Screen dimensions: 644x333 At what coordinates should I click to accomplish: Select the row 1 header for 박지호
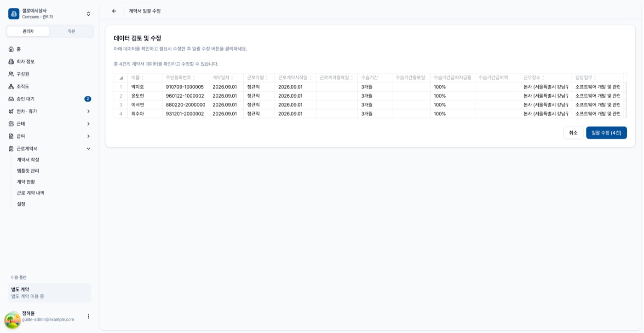[x=121, y=87]
